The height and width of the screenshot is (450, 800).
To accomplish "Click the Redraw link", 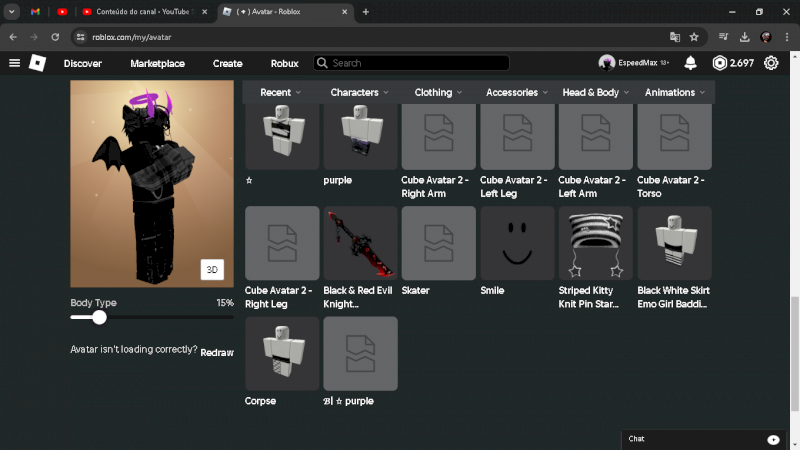I will (217, 353).
